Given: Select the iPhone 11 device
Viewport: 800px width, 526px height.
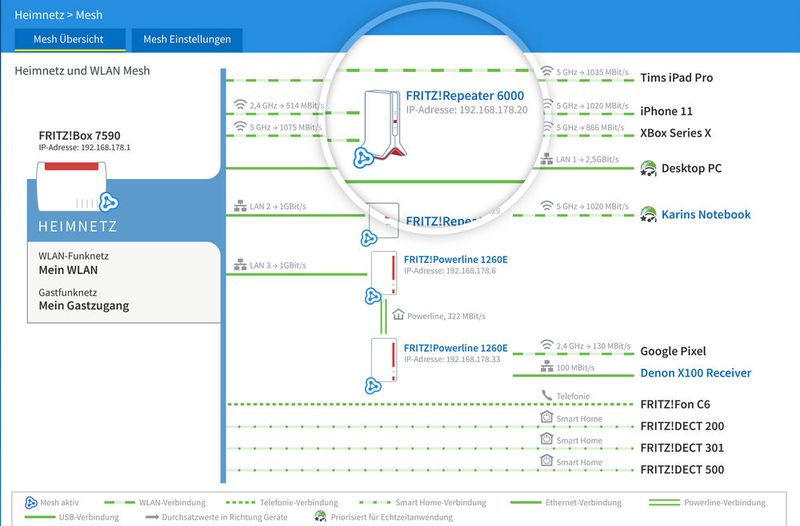Looking at the screenshot, I should point(666,111).
